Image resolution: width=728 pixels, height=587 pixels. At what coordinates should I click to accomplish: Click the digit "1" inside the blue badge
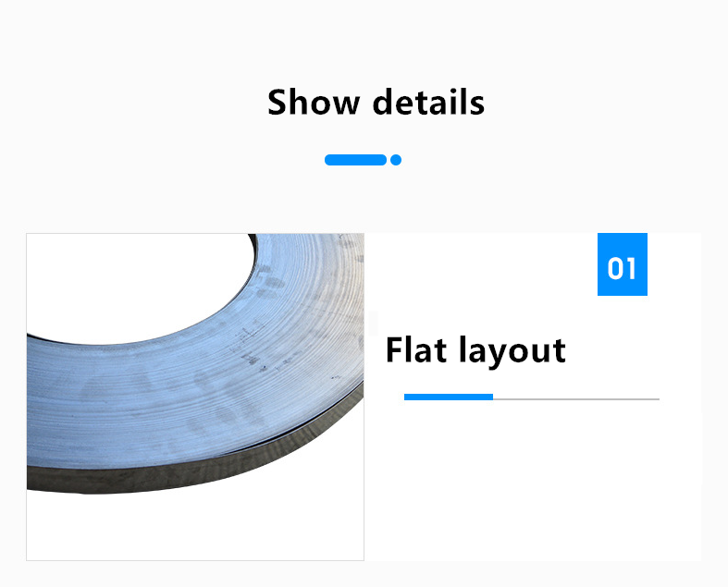click(x=630, y=268)
